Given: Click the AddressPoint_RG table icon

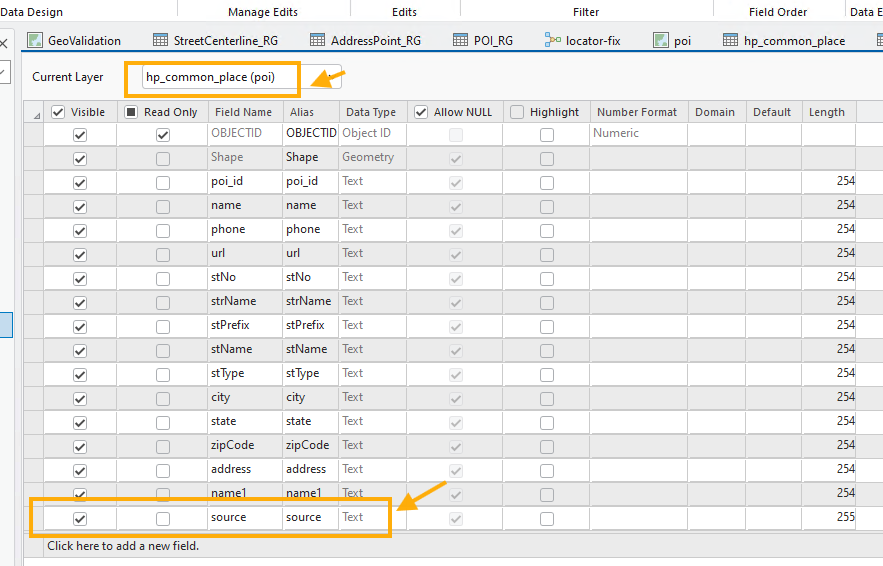Looking at the screenshot, I should pyautogui.click(x=318, y=41).
